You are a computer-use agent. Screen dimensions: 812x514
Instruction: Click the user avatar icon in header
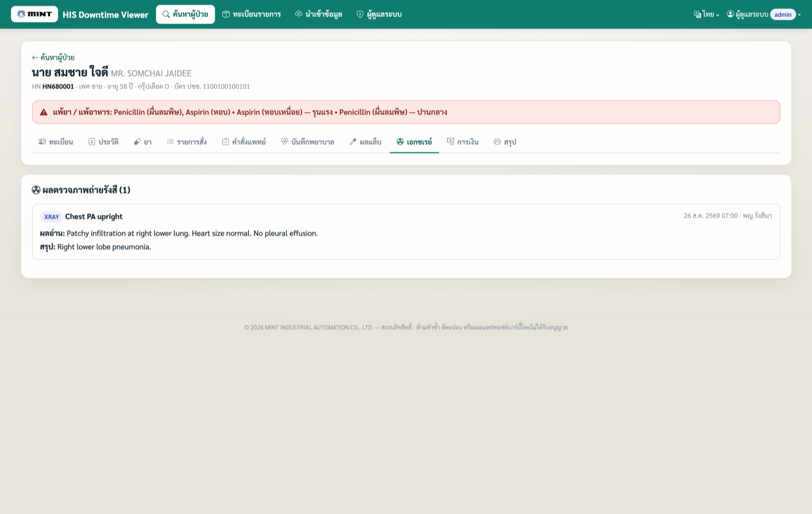(x=730, y=14)
